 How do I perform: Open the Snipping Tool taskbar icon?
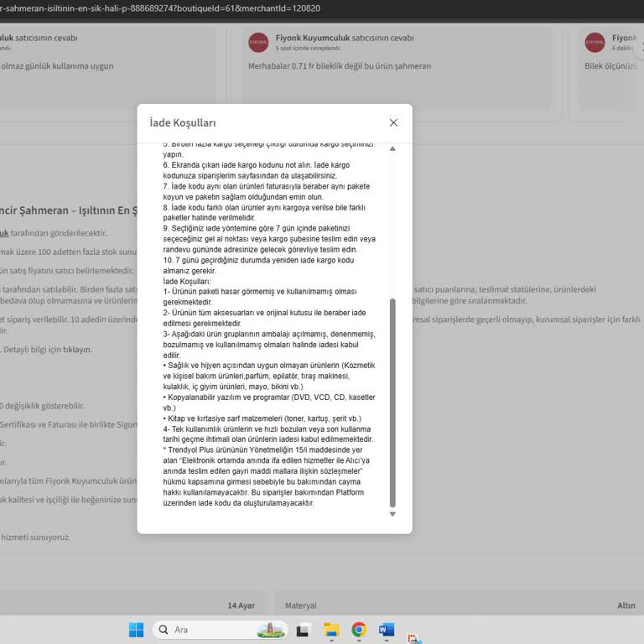413,639
